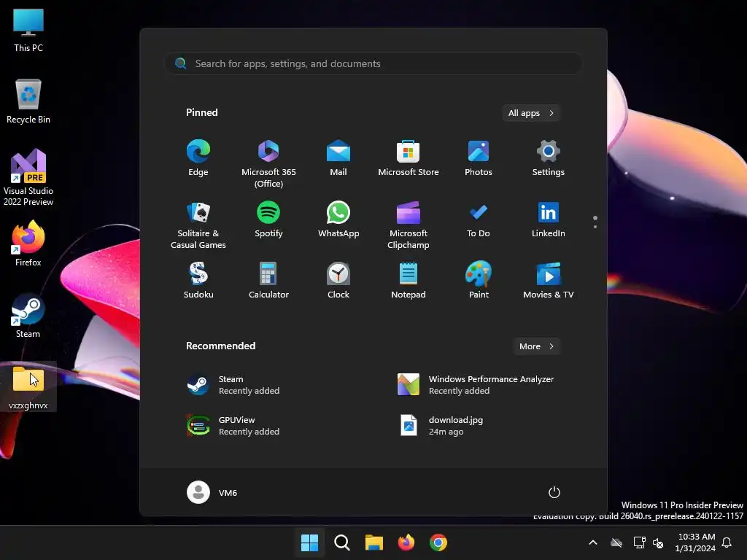Go to next pinned apps page dot
Screen dimensions: 747x560
[595, 227]
